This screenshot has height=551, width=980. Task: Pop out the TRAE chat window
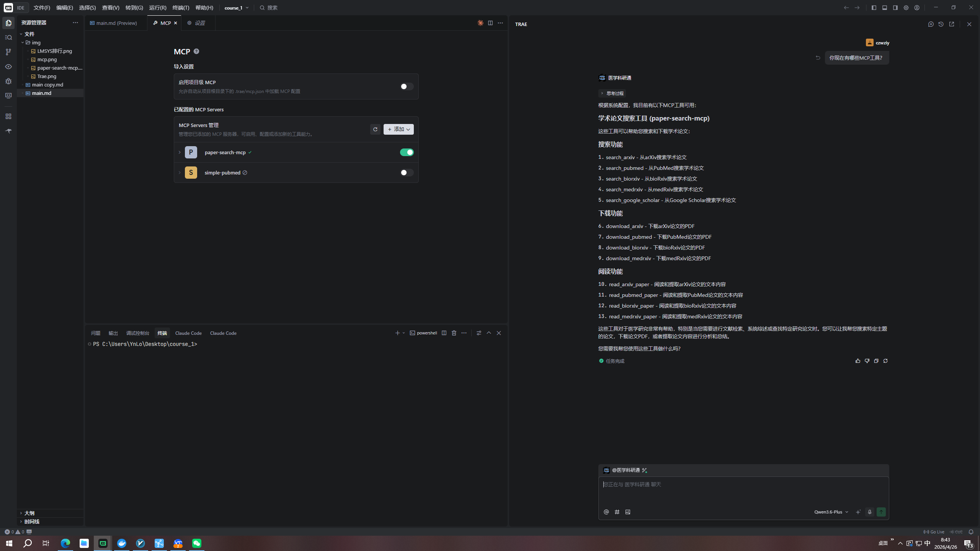click(952, 24)
